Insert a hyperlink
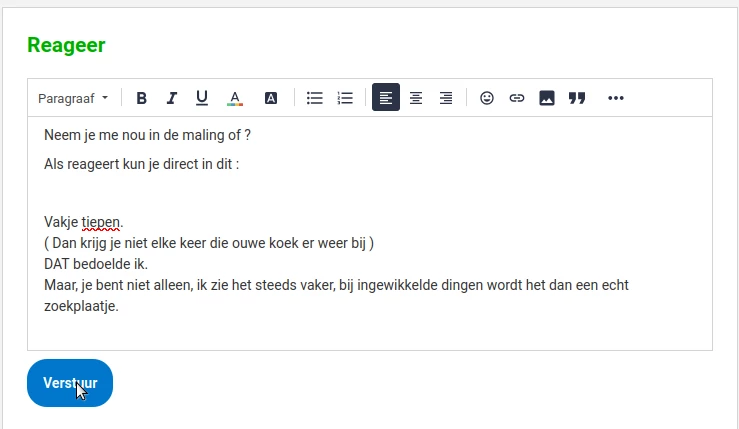 click(517, 98)
